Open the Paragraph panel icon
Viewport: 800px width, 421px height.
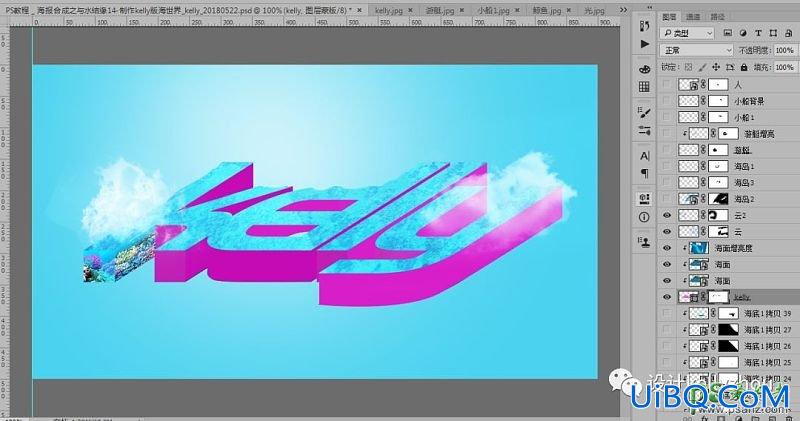pos(644,174)
